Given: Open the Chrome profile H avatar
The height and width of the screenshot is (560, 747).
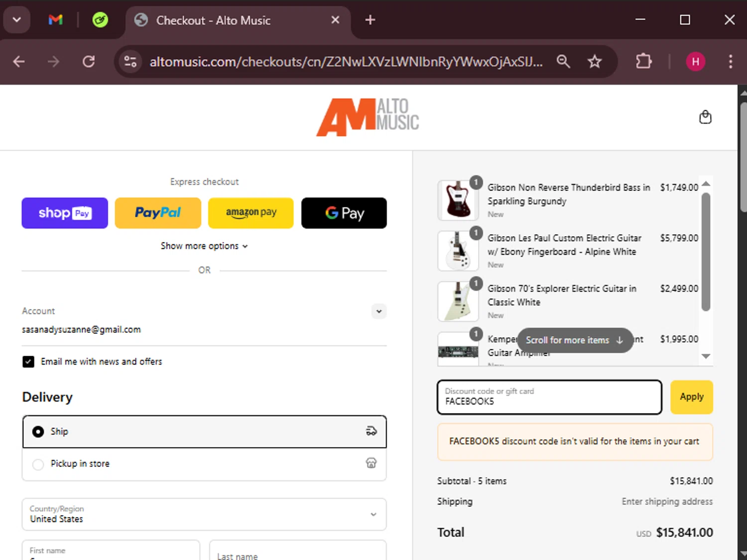Looking at the screenshot, I should pos(696,62).
